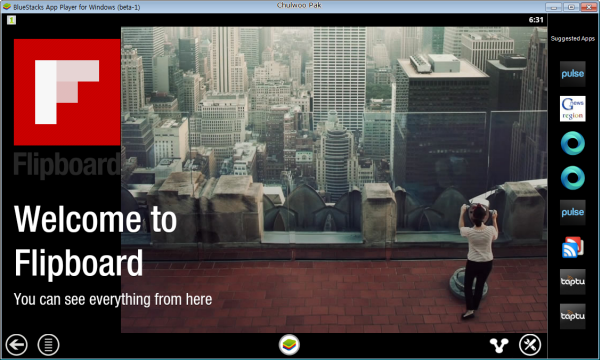Viewport: 600px width, 360px height.
Task: Click 'You can see everything from here'
Action: pyautogui.click(x=113, y=299)
